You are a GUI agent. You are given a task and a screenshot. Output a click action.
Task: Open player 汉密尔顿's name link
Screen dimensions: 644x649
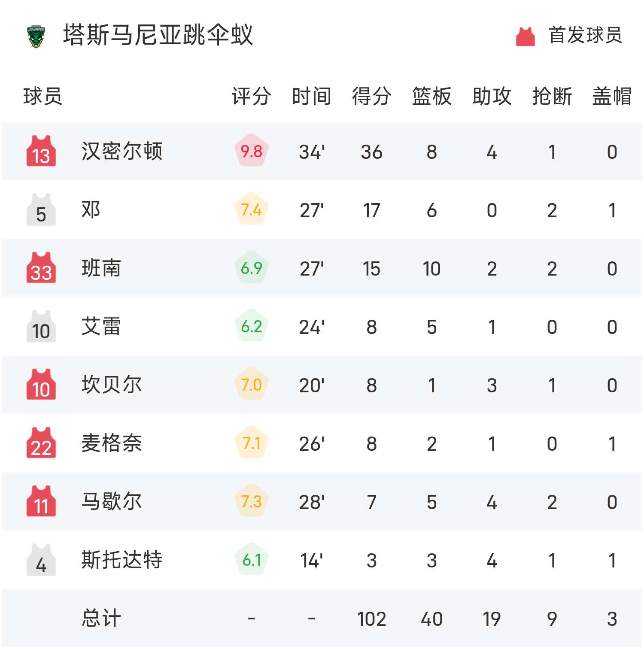click(x=122, y=151)
